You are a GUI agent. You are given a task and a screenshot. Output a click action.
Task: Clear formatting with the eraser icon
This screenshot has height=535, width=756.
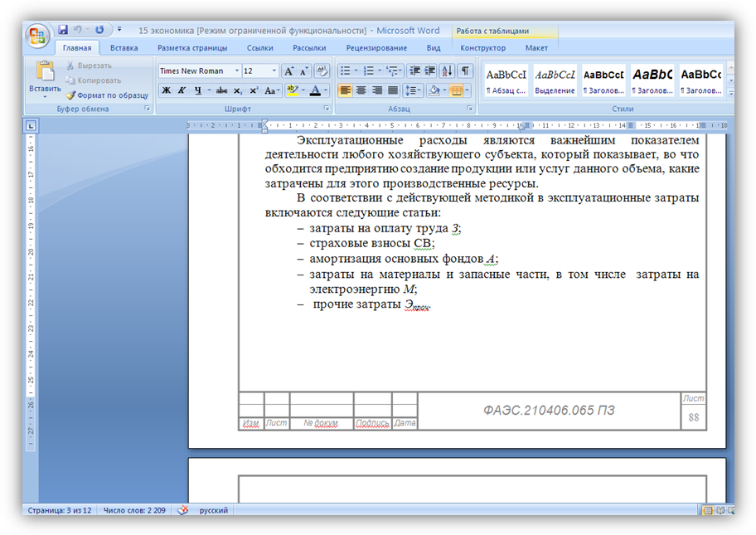[322, 71]
